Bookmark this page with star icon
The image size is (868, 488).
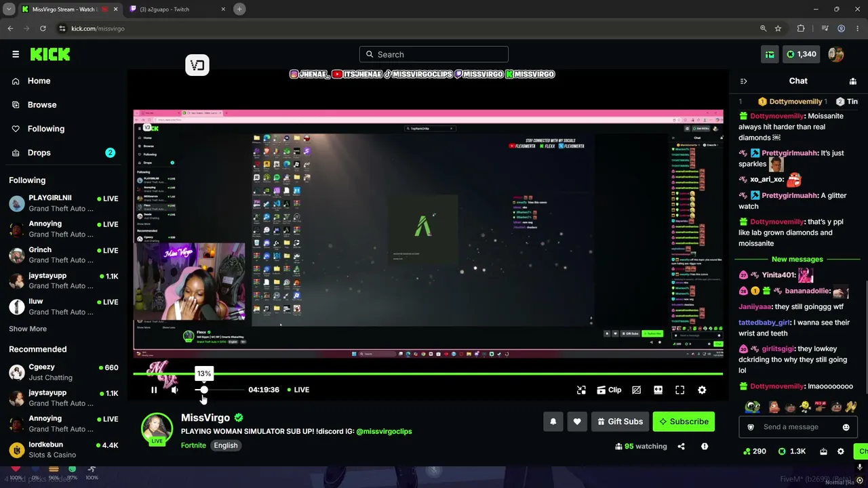[778, 28]
